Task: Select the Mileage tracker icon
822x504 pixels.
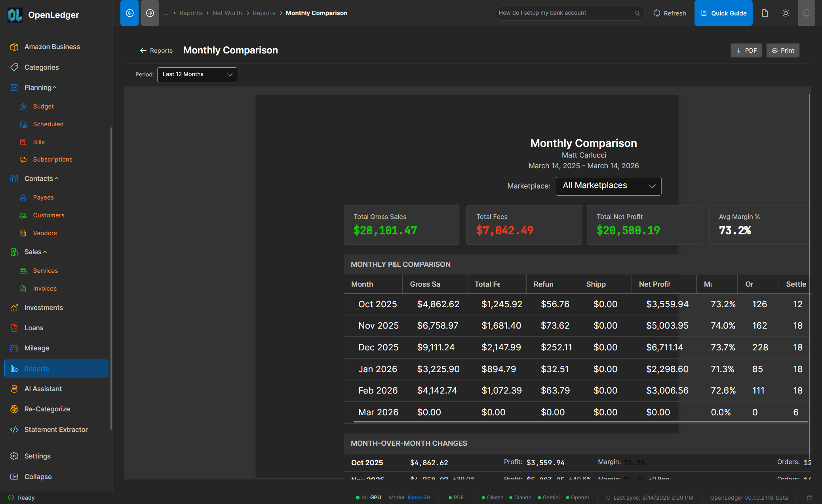Action: point(14,348)
